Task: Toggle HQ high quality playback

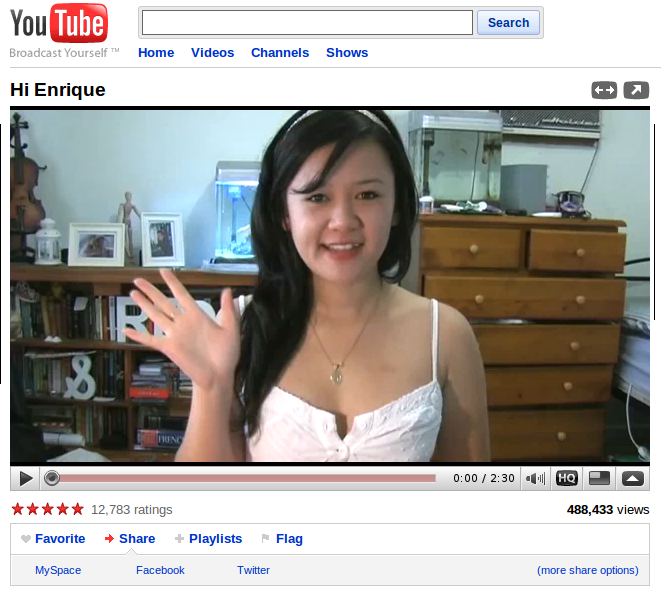Action: click(x=567, y=478)
